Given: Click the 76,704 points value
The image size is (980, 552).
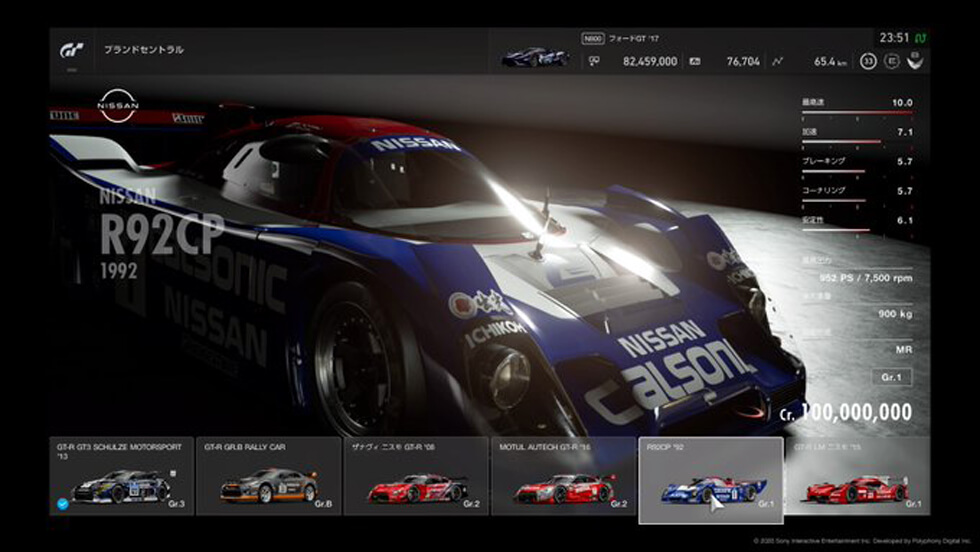Looking at the screenshot, I should [x=743, y=61].
